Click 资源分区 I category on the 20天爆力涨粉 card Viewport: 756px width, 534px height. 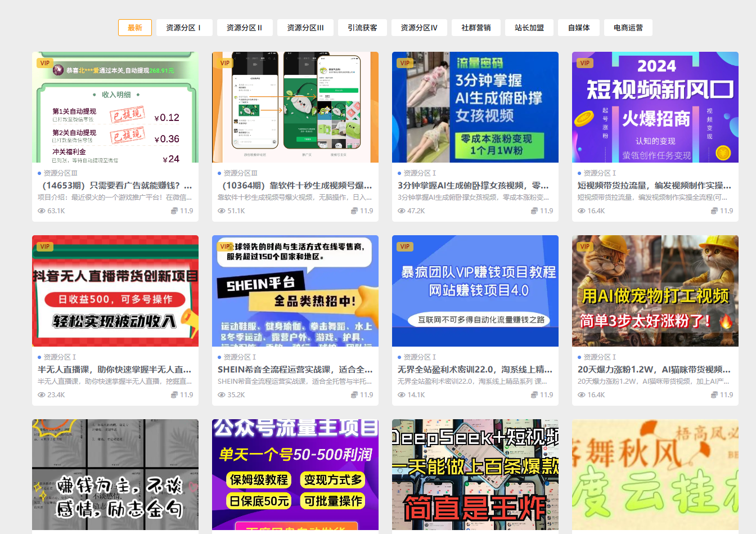(x=600, y=357)
